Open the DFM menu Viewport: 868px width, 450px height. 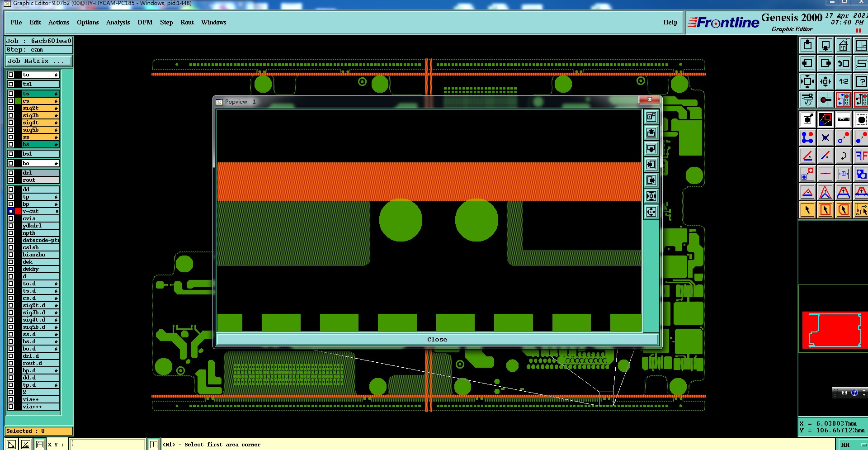tap(145, 22)
